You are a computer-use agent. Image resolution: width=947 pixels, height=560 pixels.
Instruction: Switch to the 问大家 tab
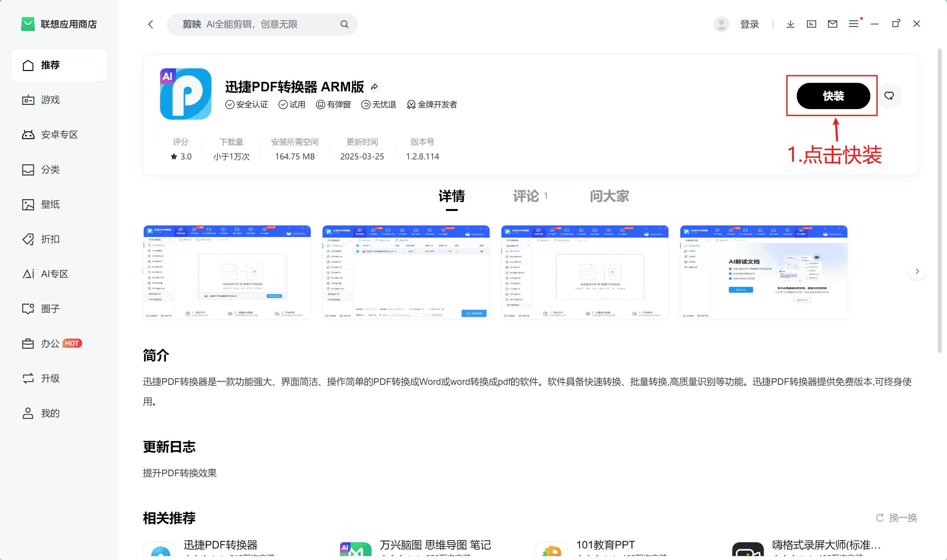609,196
